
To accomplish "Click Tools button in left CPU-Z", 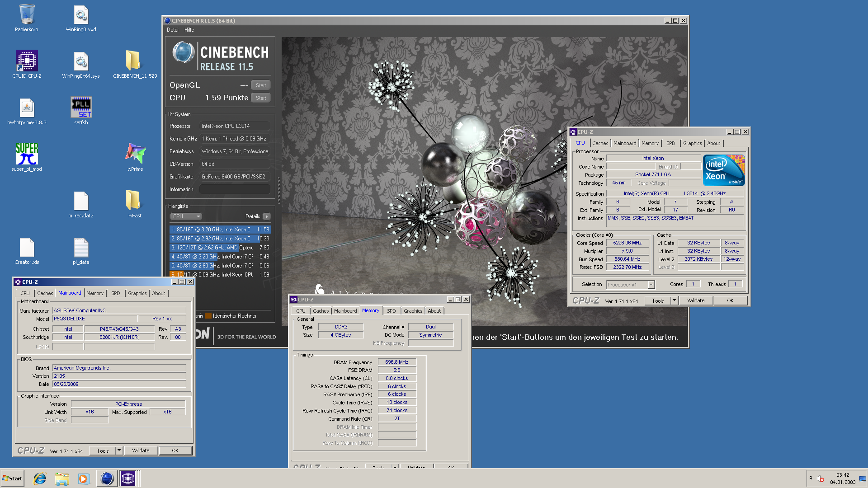I will pyautogui.click(x=103, y=450).
